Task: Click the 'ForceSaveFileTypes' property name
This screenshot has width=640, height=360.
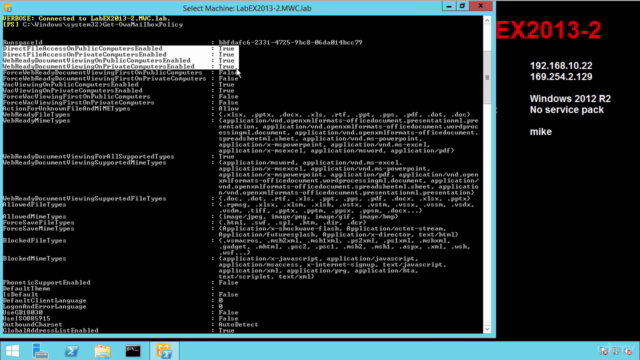Action: click(x=39, y=222)
